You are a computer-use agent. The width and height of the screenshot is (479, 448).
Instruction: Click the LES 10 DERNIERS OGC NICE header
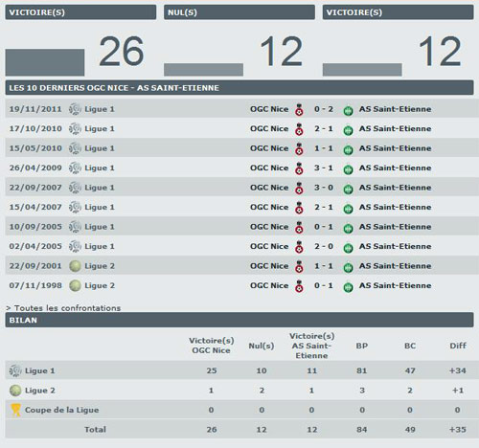(x=239, y=88)
